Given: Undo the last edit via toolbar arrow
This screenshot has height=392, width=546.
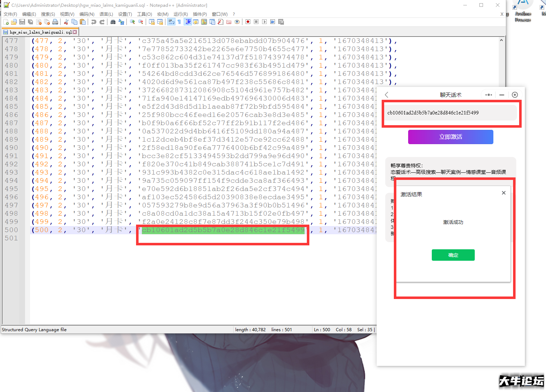Looking at the screenshot, I should pyautogui.click(x=94, y=22).
